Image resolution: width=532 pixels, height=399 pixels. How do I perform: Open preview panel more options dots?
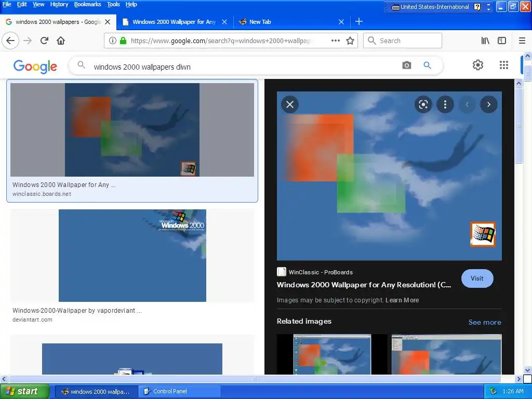point(445,104)
